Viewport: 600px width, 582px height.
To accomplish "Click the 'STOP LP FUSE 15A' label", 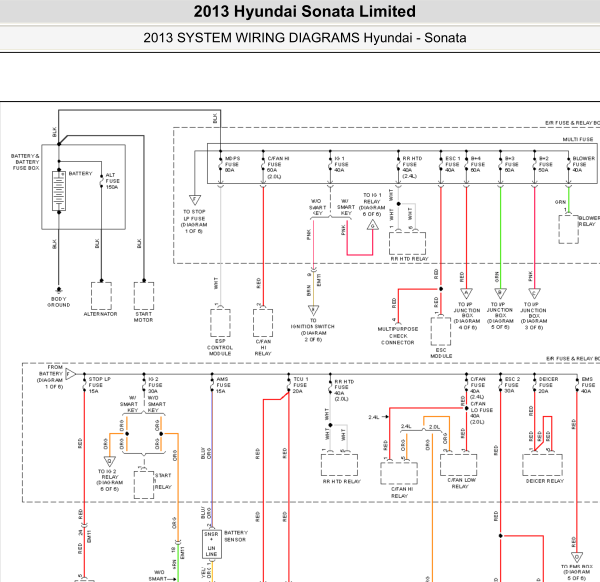I will pyautogui.click(x=99, y=385).
